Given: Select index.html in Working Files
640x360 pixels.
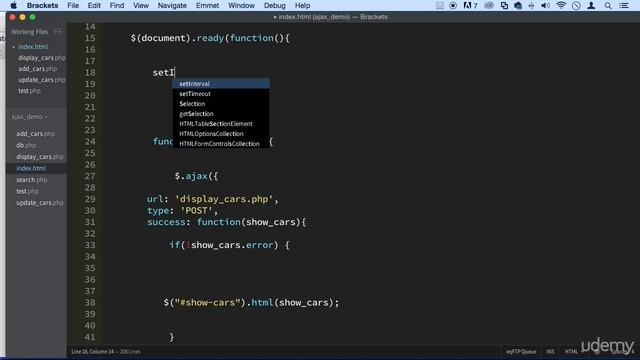Looking at the screenshot, I should [33, 47].
